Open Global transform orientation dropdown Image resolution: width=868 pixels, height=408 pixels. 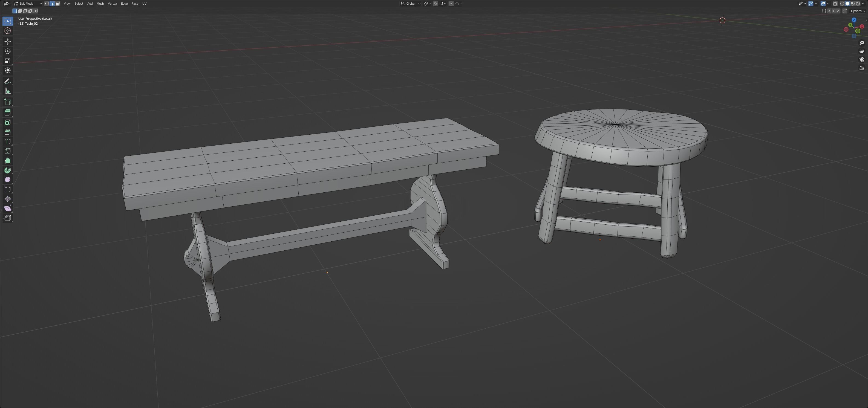pos(410,4)
